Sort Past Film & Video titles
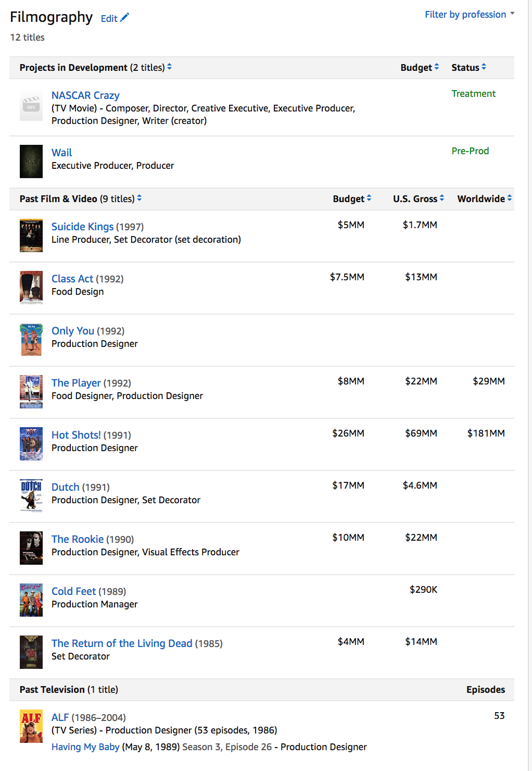 click(x=139, y=198)
